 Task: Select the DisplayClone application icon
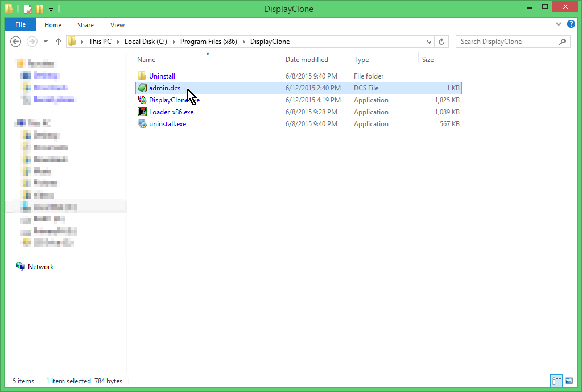point(142,100)
